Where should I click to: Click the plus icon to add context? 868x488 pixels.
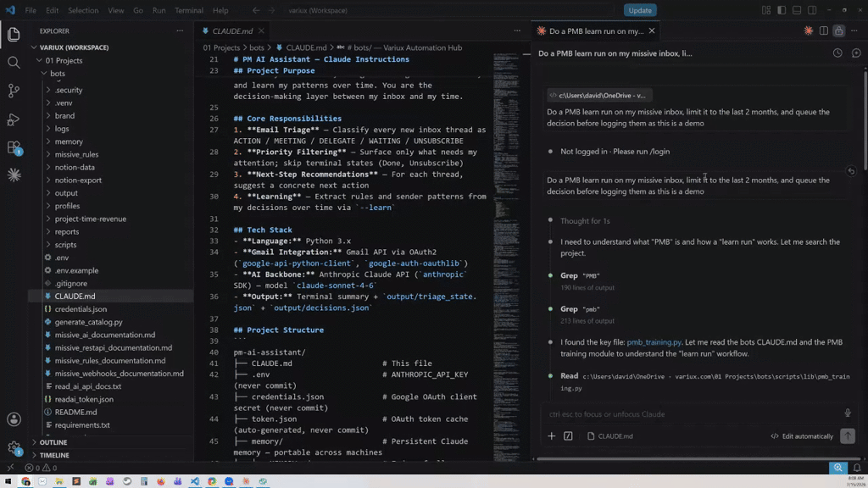click(x=551, y=436)
